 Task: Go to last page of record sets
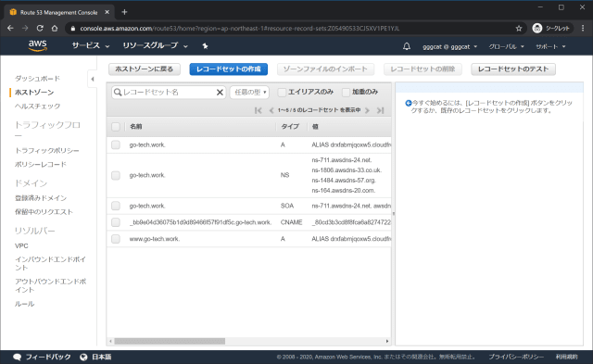pos(381,110)
